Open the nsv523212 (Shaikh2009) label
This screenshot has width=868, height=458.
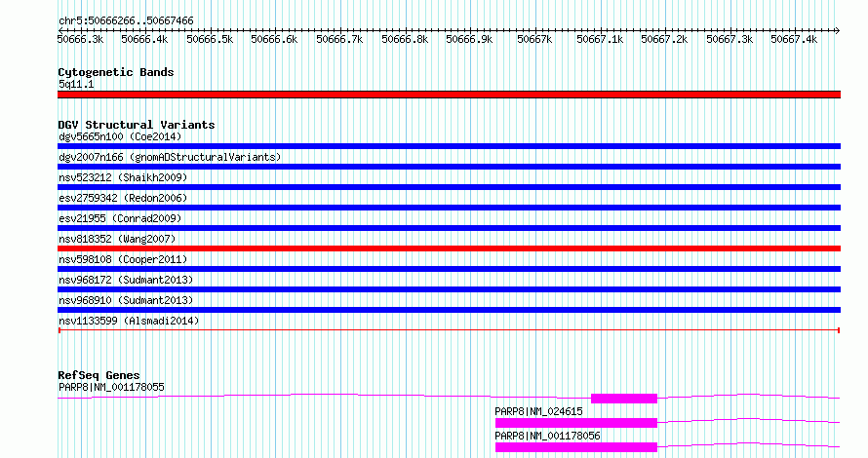click(x=123, y=177)
